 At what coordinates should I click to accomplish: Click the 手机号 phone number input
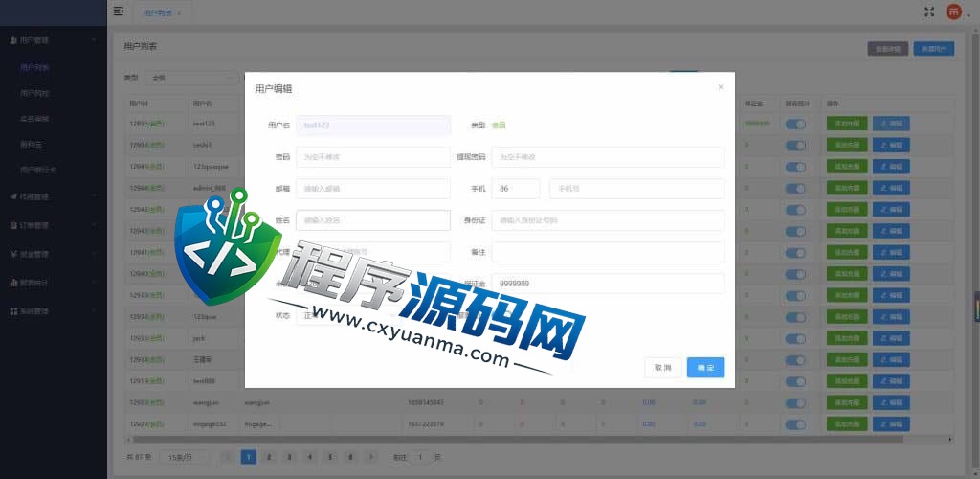pos(636,188)
